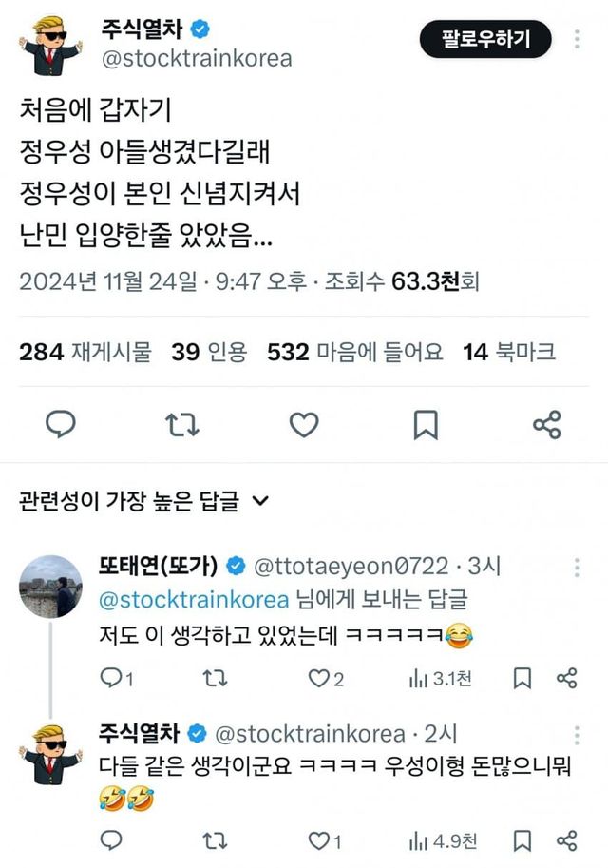Screen dimensions: 608x868
Task: View the 284 재게시물 reposts list
Action: coord(85,353)
